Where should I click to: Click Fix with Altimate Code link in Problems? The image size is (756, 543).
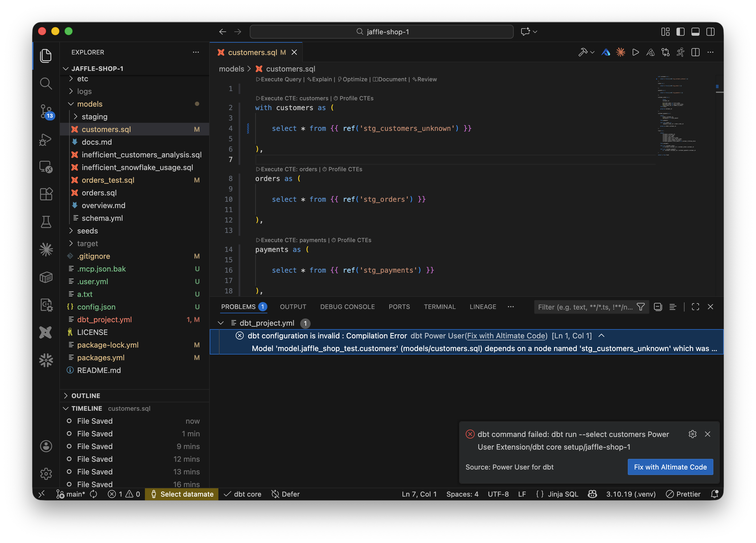pos(506,336)
